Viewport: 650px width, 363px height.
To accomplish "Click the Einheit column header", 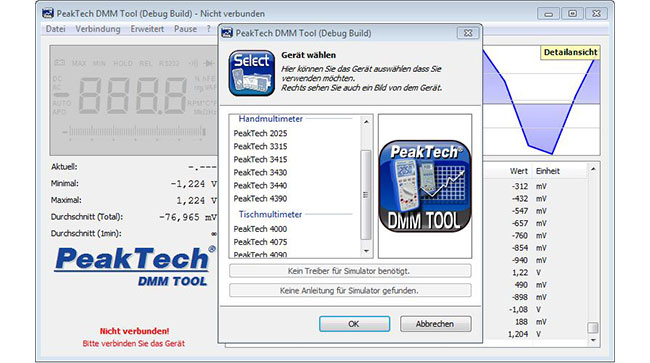I will coord(548,171).
